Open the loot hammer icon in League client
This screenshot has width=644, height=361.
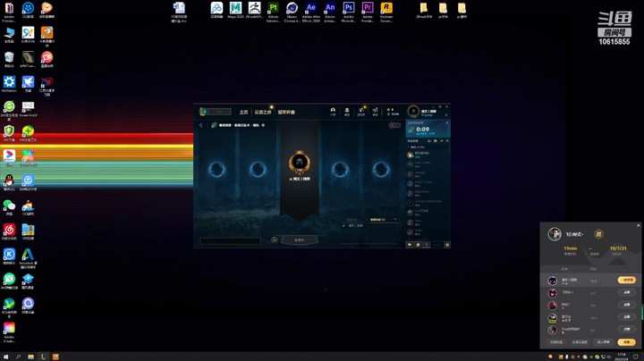(x=361, y=111)
